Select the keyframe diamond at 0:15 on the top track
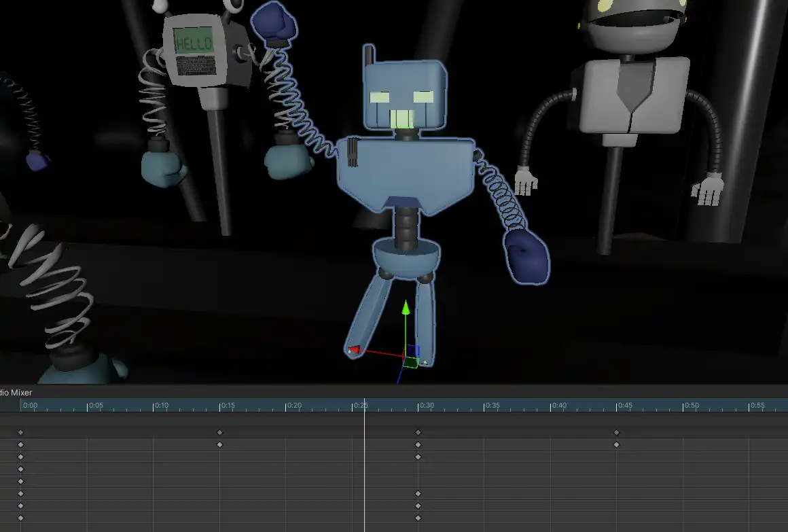Viewport: 788px width, 532px height. (x=219, y=432)
